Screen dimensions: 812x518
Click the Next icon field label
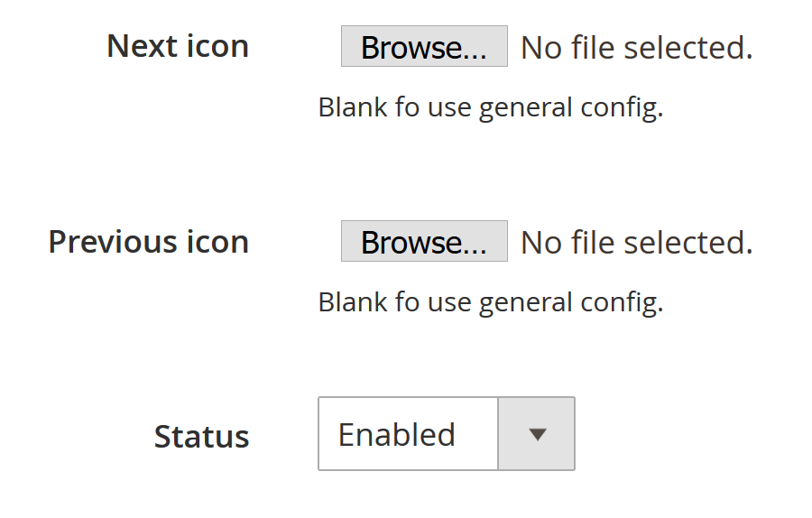(x=178, y=46)
